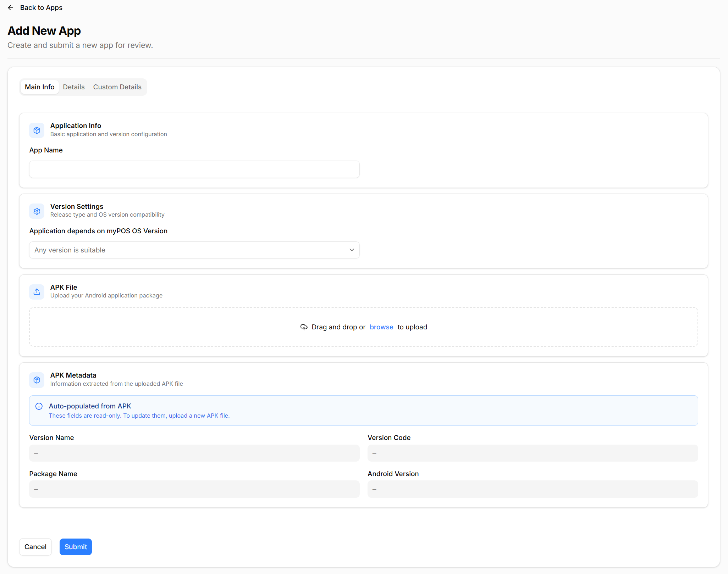Open the Details tab
728x574 pixels.
[74, 87]
